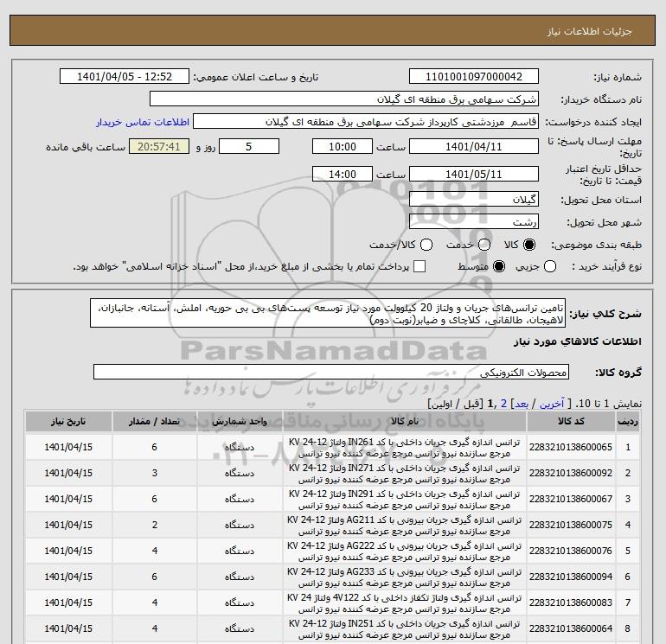Click the unit cell دستگاه in row 5
The height and width of the screenshot is (644, 666).
pos(240,551)
